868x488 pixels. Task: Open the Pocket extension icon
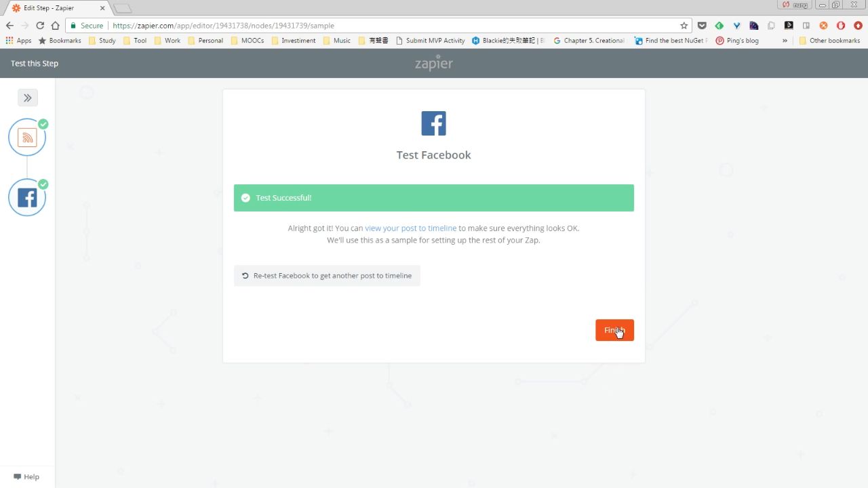[x=702, y=26]
